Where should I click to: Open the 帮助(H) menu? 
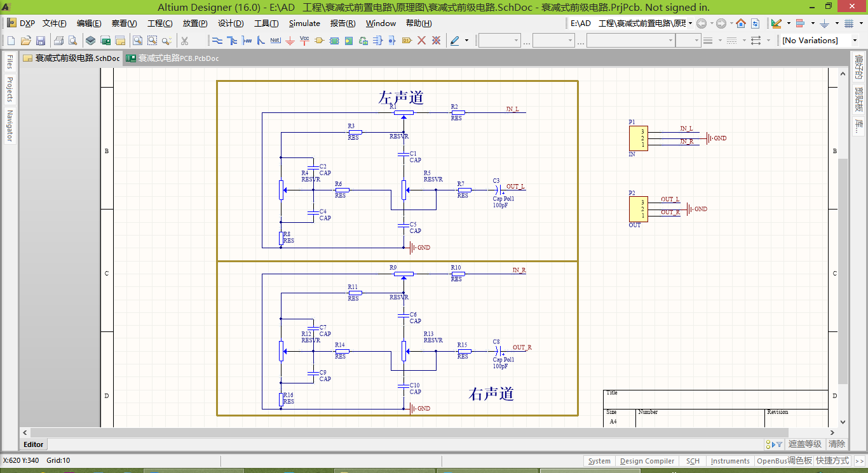pos(419,23)
